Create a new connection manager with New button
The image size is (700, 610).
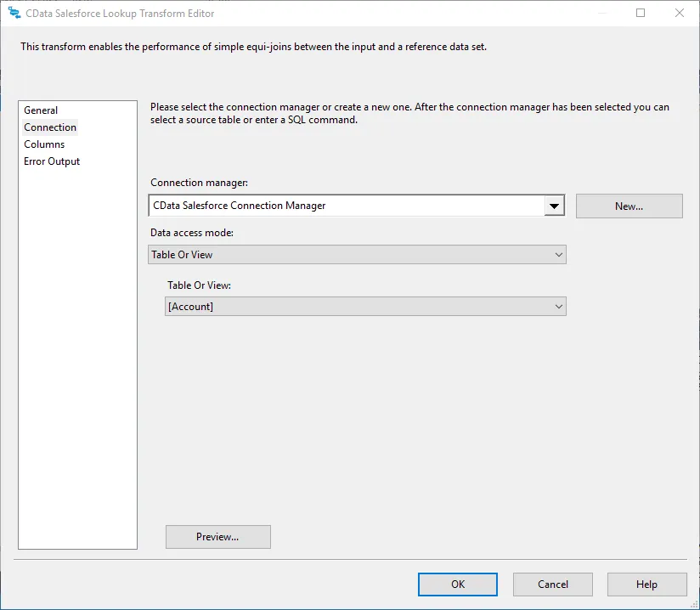629,206
